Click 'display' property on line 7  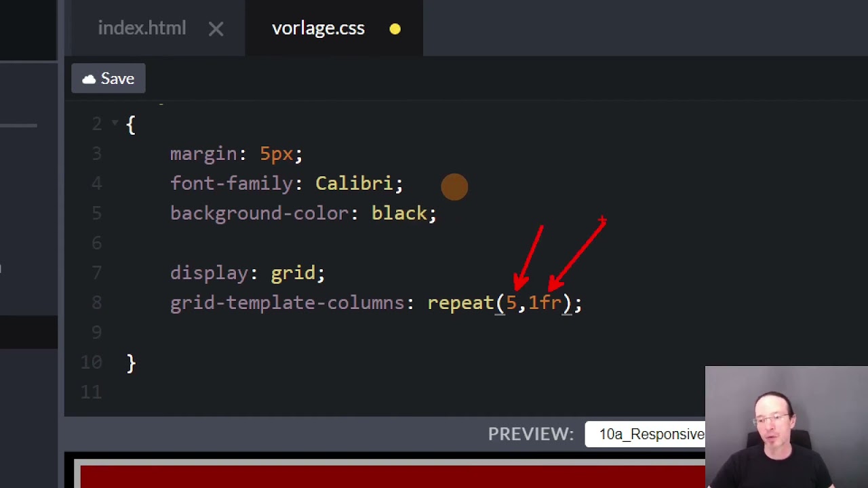(x=209, y=273)
